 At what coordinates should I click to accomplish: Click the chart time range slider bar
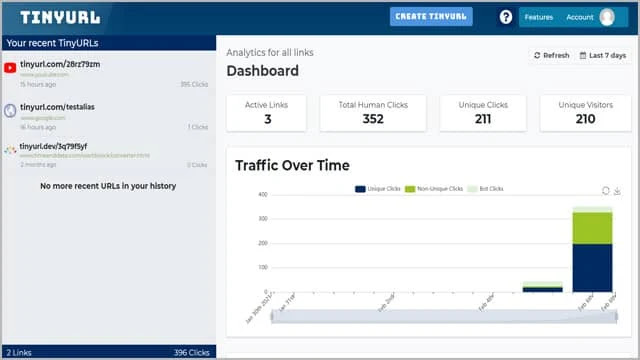click(x=444, y=316)
